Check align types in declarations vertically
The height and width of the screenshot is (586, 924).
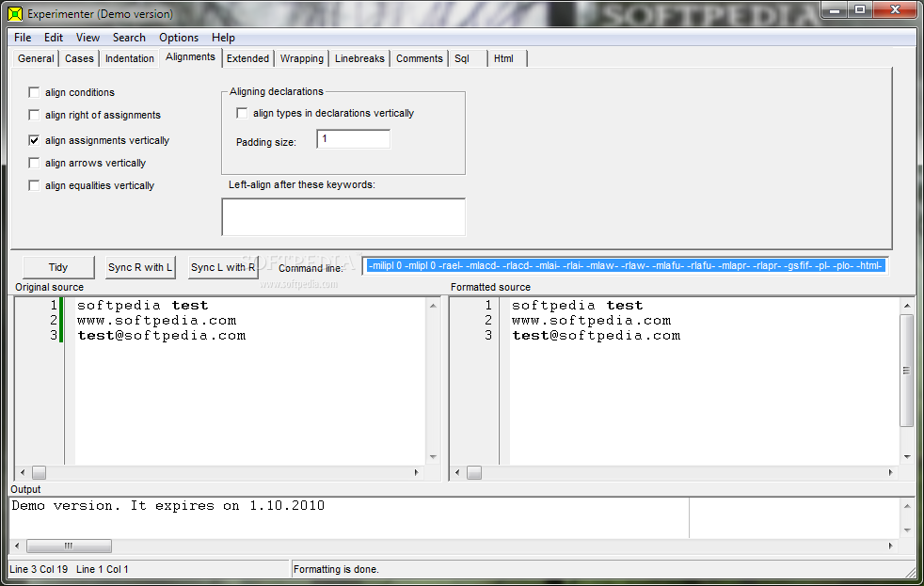(x=242, y=113)
